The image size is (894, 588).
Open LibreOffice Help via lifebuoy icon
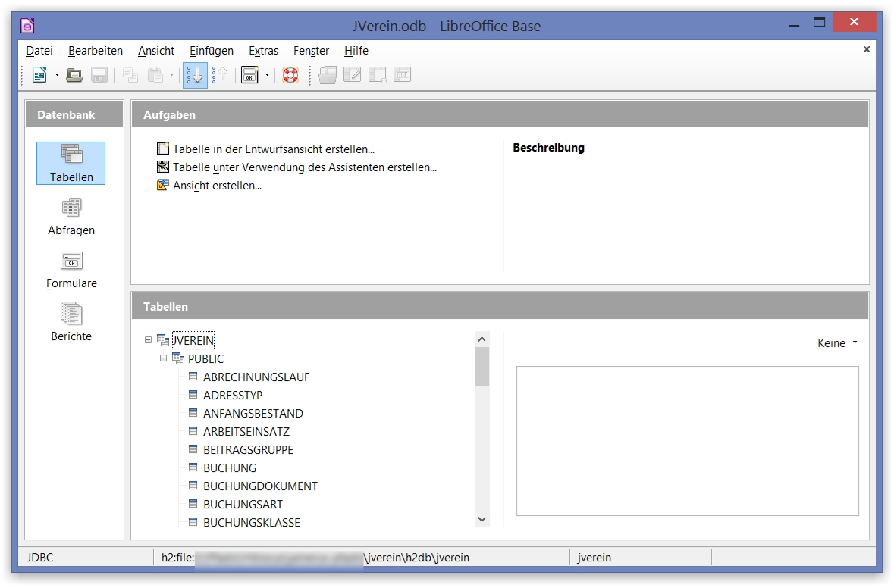[x=290, y=75]
